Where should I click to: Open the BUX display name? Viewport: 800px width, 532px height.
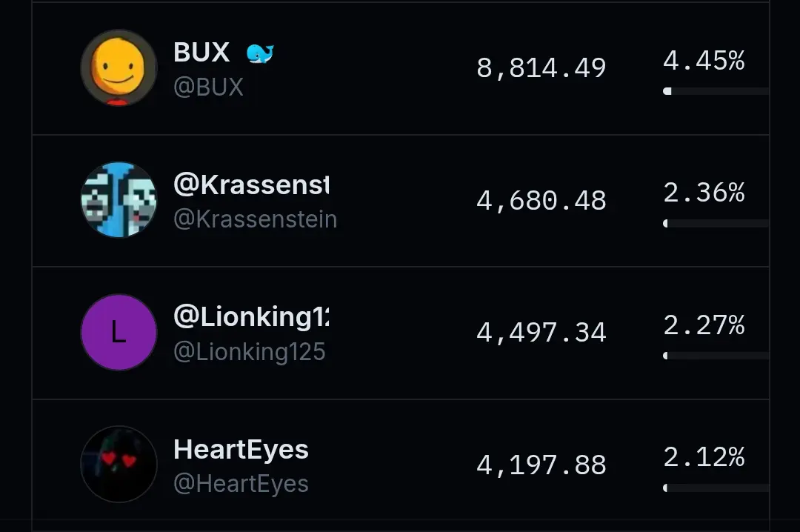click(x=201, y=52)
